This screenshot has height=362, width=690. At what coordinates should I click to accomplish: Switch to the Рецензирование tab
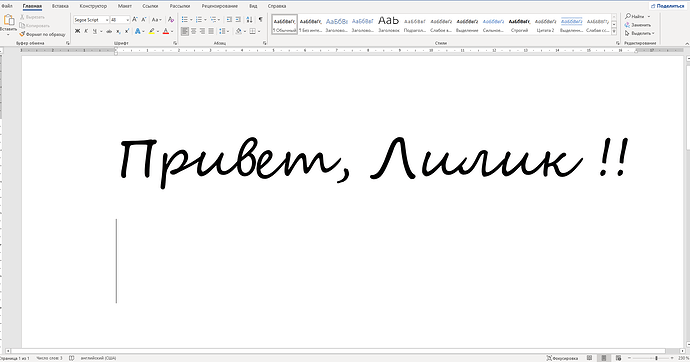(220, 6)
